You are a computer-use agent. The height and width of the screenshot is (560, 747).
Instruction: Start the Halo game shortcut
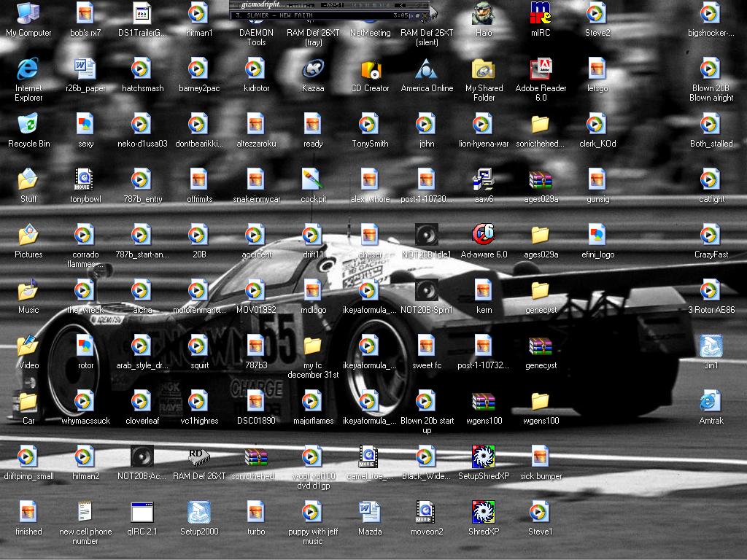[x=483, y=14]
